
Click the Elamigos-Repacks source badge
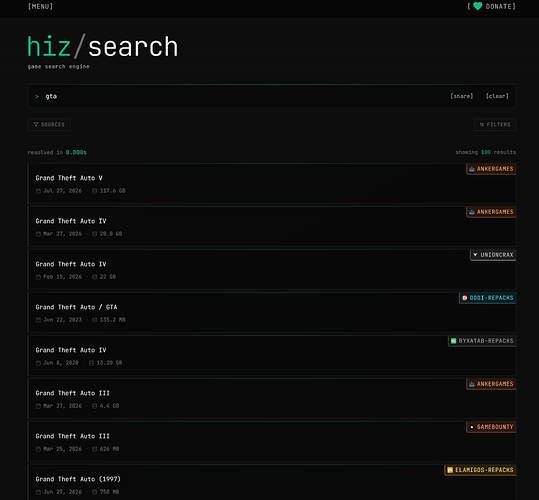click(x=480, y=470)
